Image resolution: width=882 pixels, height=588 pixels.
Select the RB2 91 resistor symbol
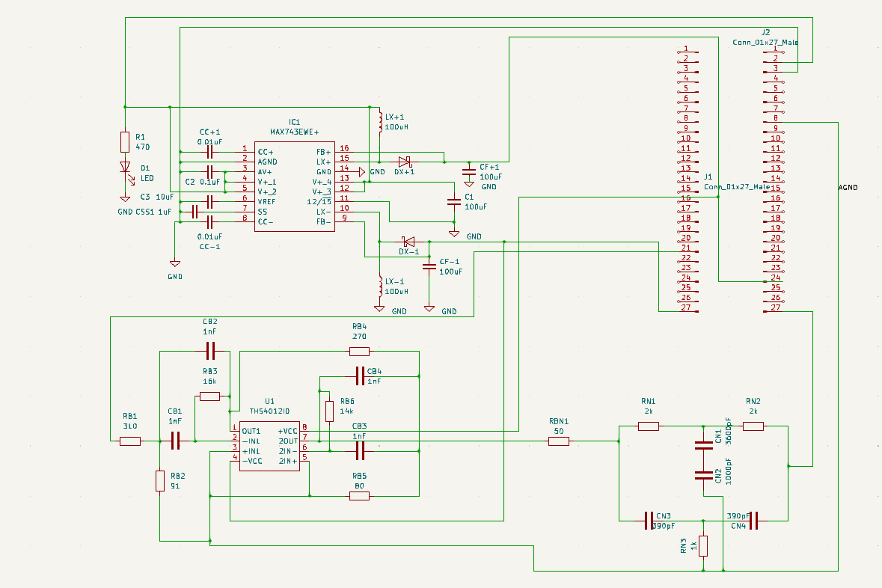(x=160, y=481)
